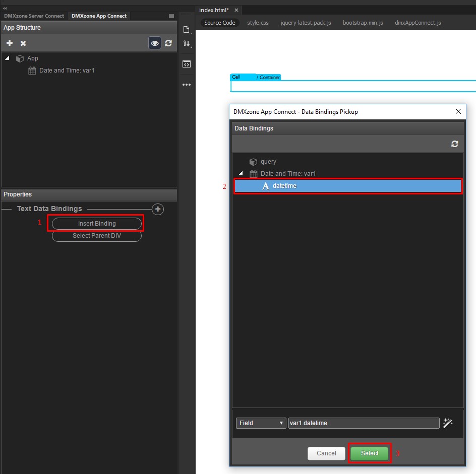Close the index.html tab
476x474 pixels.
click(x=236, y=10)
